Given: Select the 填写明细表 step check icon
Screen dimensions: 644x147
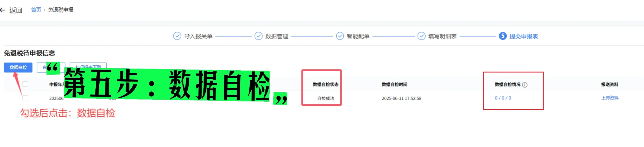Looking at the screenshot, I should point(421,36).
